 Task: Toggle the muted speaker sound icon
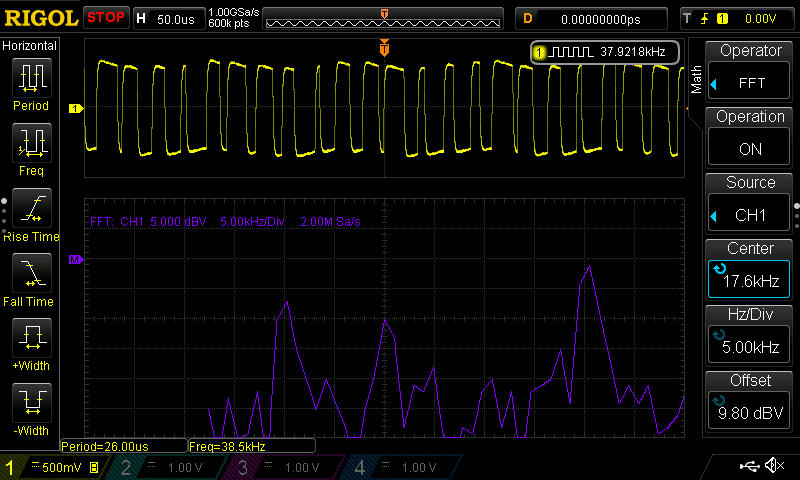coord(773,466)
